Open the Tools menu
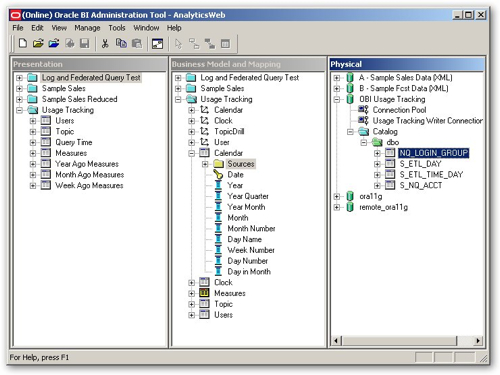 [x=117, y=28]
